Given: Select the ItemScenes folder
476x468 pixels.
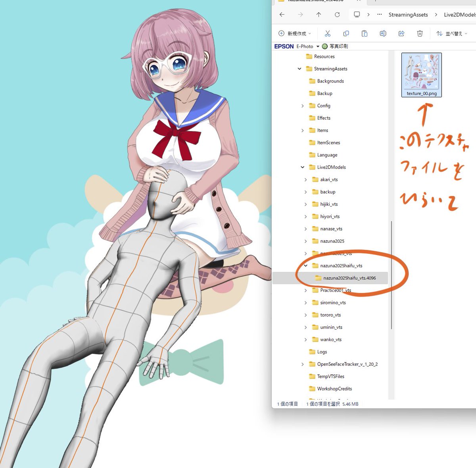Looking at the screenshot, I should click(324, 143).
